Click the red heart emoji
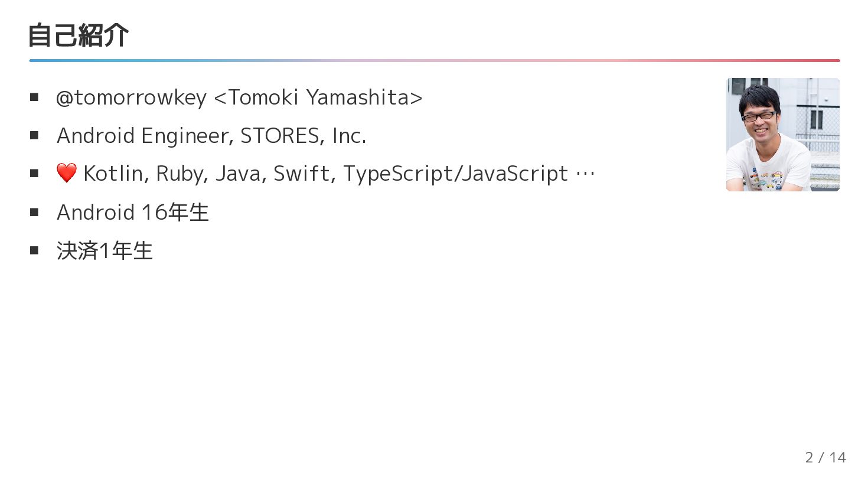This screenshot has width=868, height=489. (x=67, y=173)
